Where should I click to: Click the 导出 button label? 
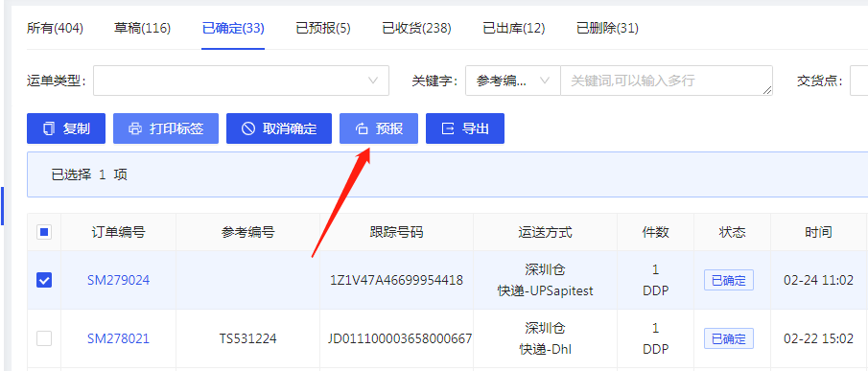point(476,128)
